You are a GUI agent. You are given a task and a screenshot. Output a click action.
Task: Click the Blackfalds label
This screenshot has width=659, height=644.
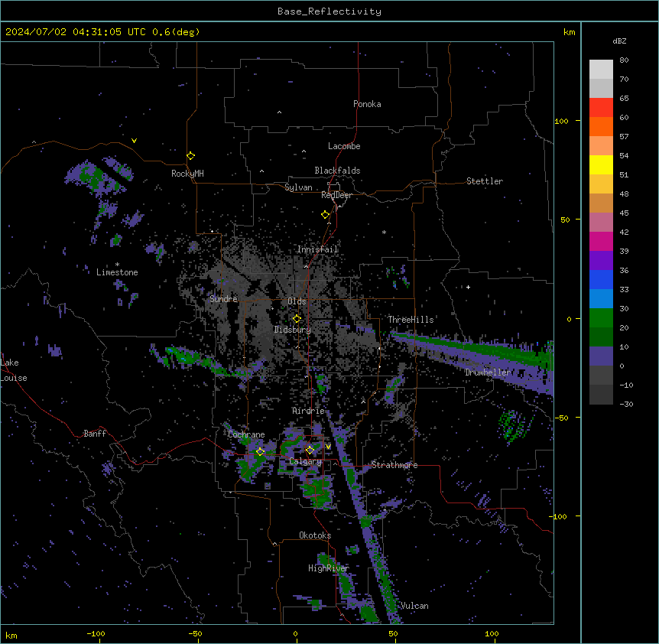pyautogui.click(x=337, y=171)
